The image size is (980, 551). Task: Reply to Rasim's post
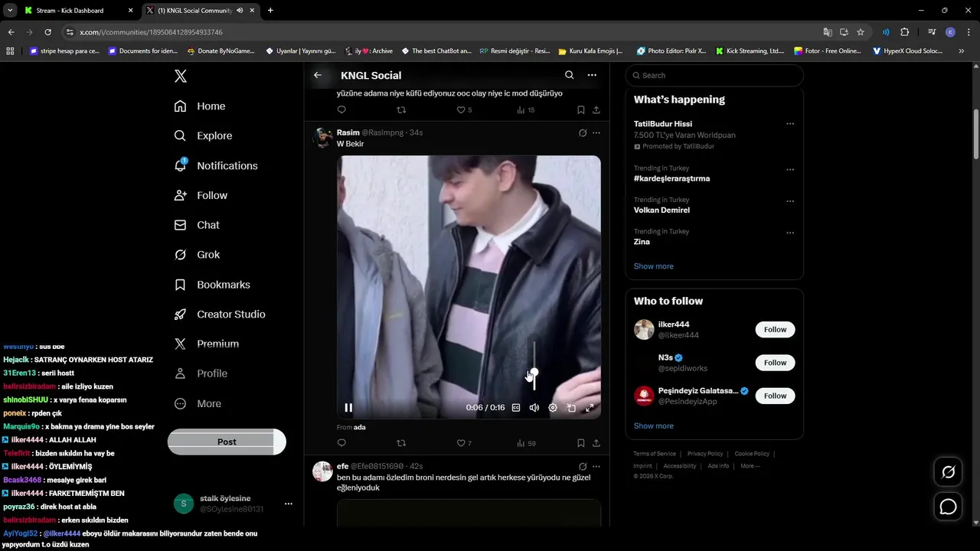point(341,442)
